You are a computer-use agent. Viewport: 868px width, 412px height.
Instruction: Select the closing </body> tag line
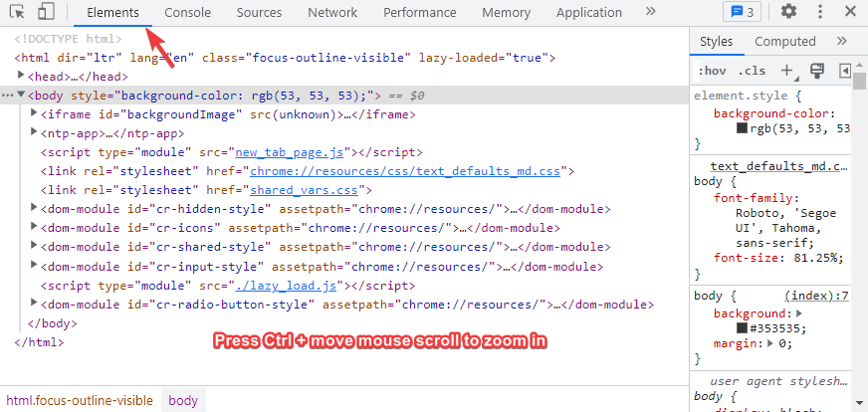tap(52, 323)
